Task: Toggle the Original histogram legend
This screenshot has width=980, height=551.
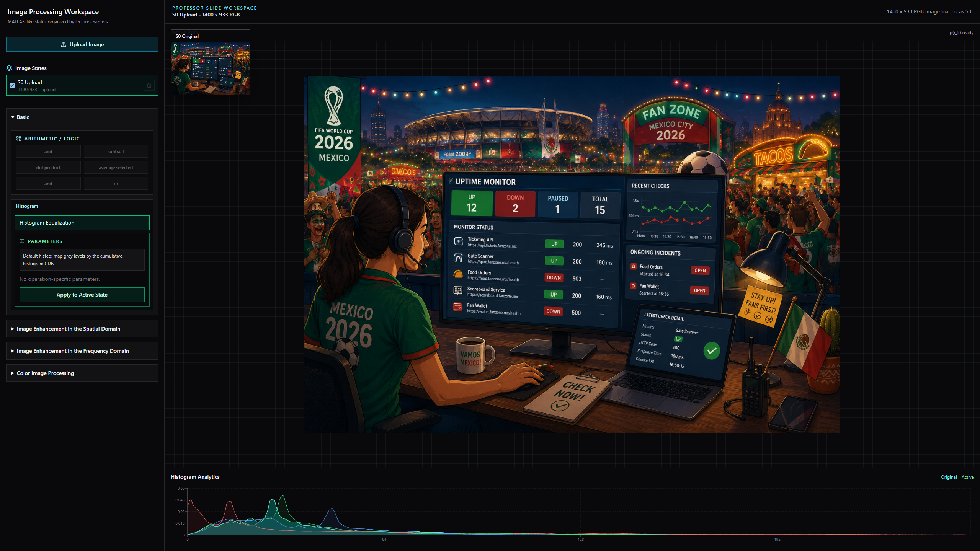Action: (x=949, y=477)
